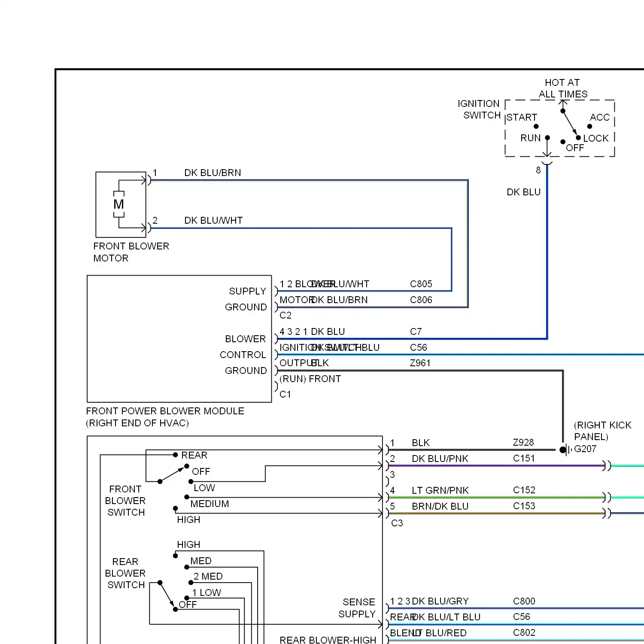Select MED position of rear blower switch
Image resolution: width=644 pixels, height=644 pixels.
click(x=201, y=561)
